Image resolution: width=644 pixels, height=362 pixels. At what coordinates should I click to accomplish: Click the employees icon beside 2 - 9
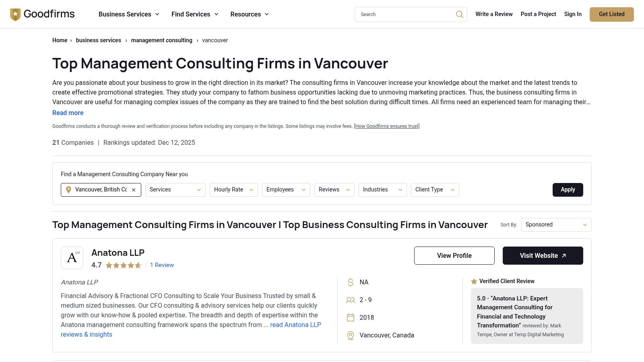pos(350,300)
